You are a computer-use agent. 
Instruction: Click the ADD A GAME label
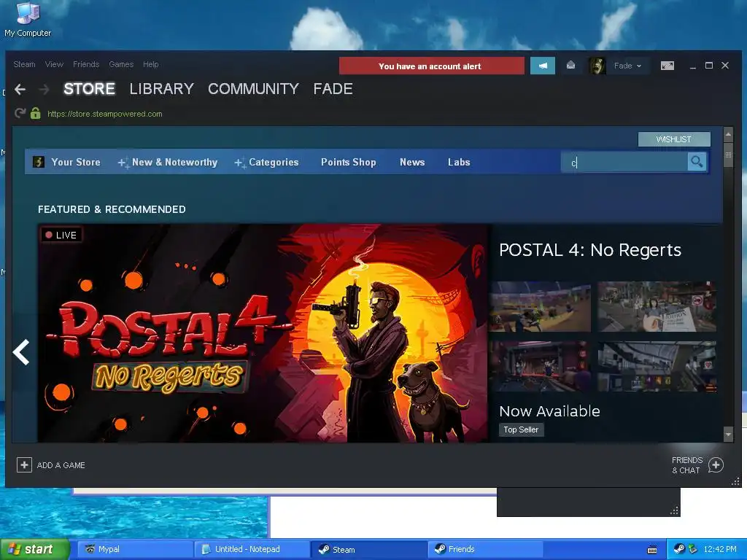(61, 465)
